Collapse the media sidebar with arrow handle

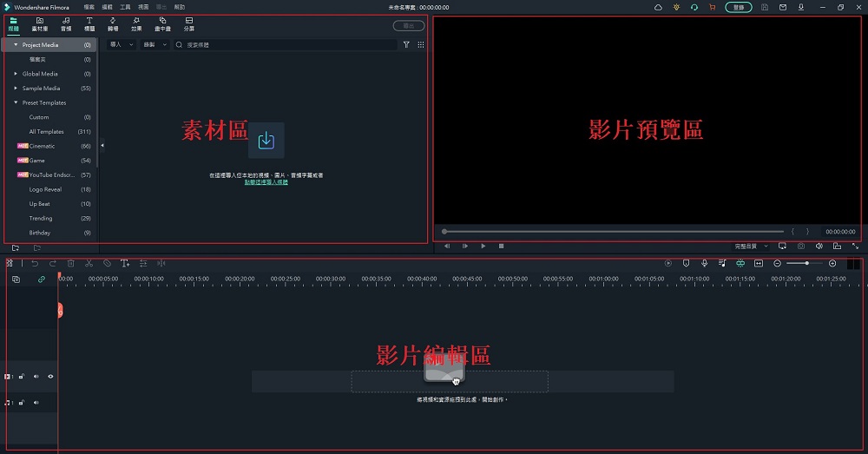[102, 146]
